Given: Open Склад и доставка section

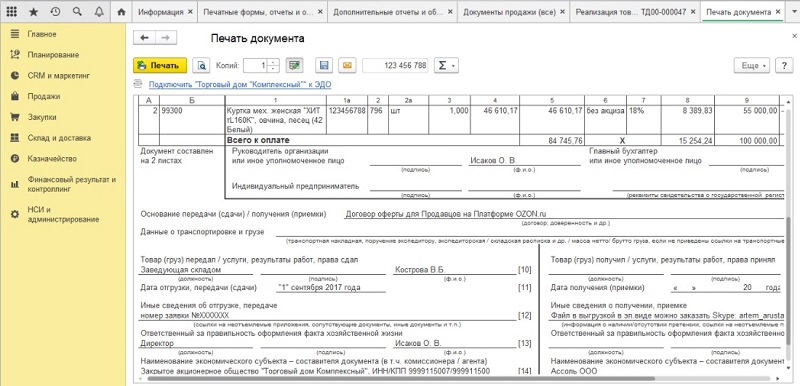Looking at the screenshot, I should tap(59, 138).
